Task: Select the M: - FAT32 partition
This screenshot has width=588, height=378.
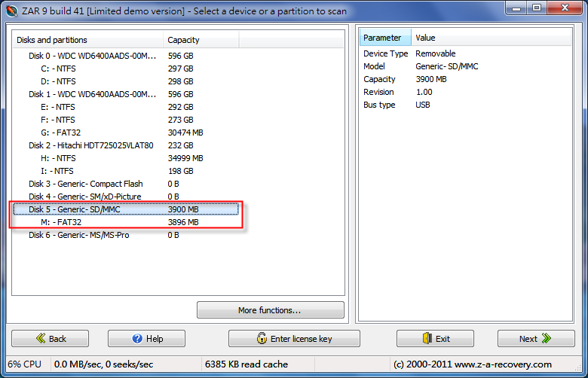Action: point(61,222)
